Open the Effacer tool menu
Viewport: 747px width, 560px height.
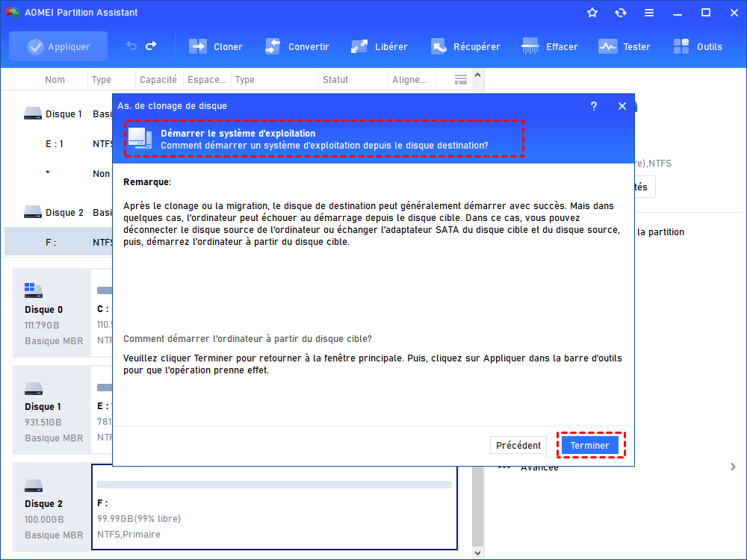click(549, 46)
